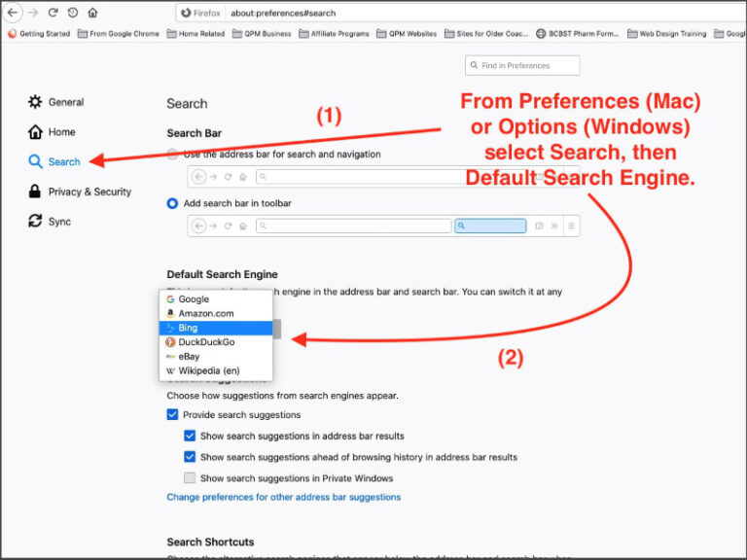
Task: Open Change preferences for other address bar suggestions
Action: click(x=283, y=497)
